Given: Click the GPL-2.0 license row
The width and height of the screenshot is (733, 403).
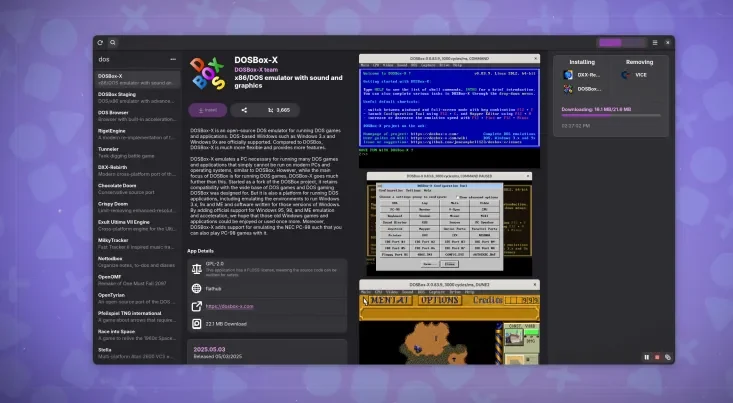Looking at the screenshot, I should tap(267, 269).
